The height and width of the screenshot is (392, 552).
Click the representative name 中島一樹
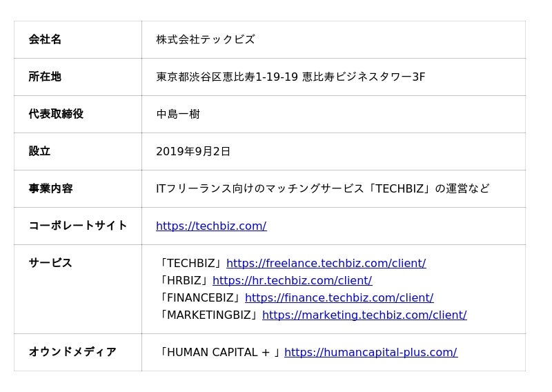click(178, 114)
